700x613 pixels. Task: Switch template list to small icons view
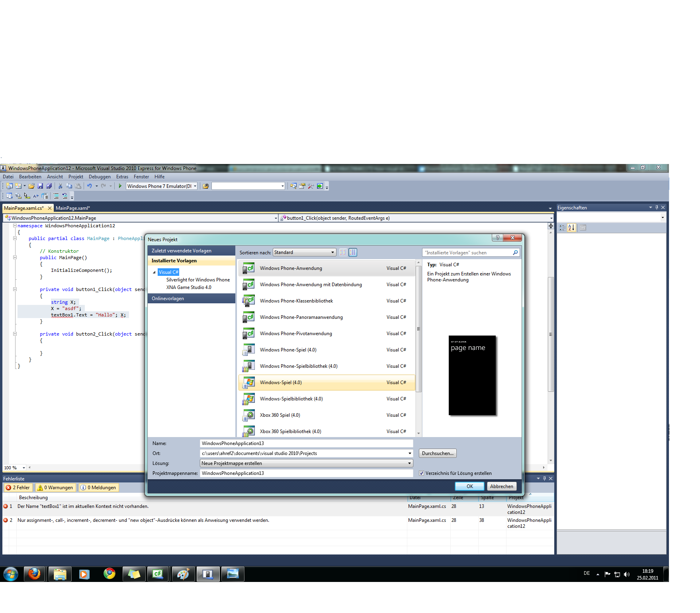click(x=343, y=252)
